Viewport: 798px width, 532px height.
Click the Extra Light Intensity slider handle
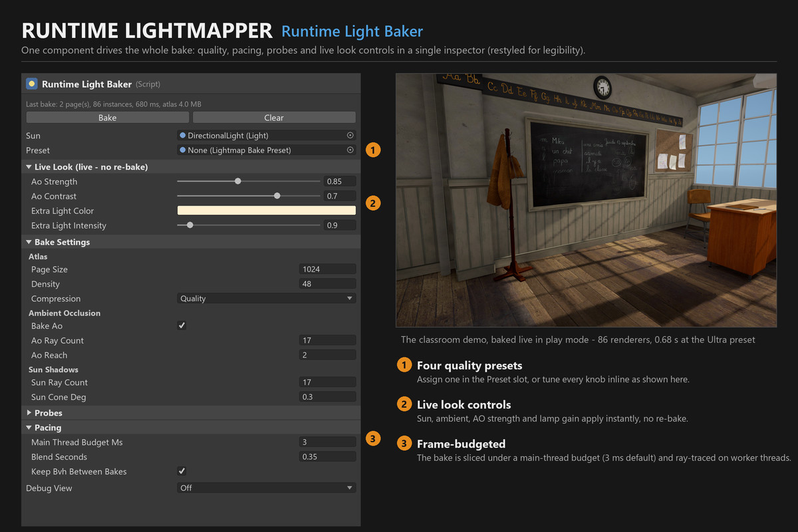190,225
